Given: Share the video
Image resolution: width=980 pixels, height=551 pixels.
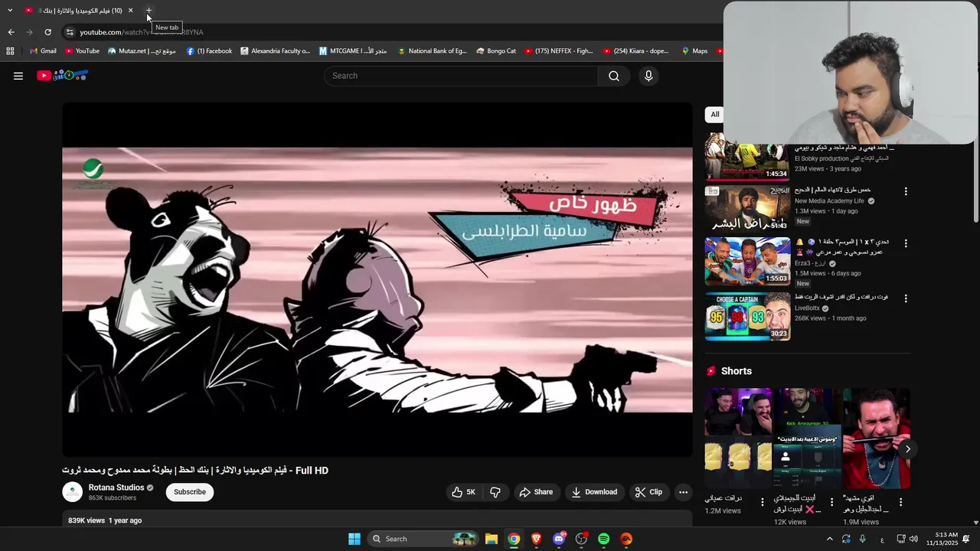Looking at the screenshot, I should (536, 492).
